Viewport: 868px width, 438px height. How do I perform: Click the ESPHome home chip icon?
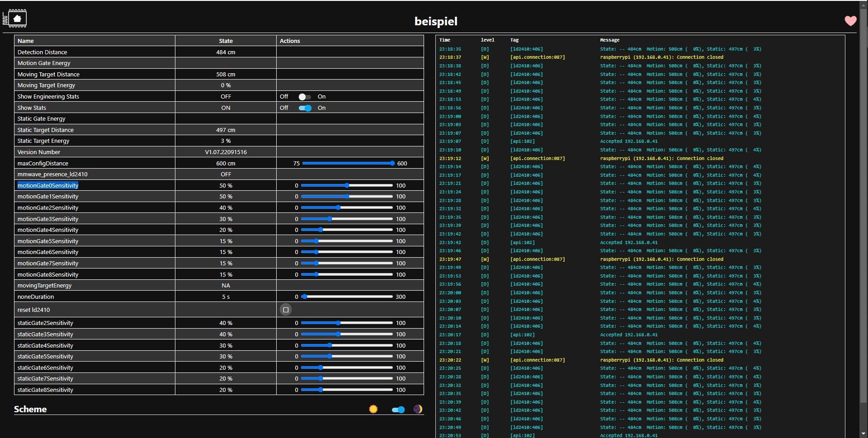[14, 19]
